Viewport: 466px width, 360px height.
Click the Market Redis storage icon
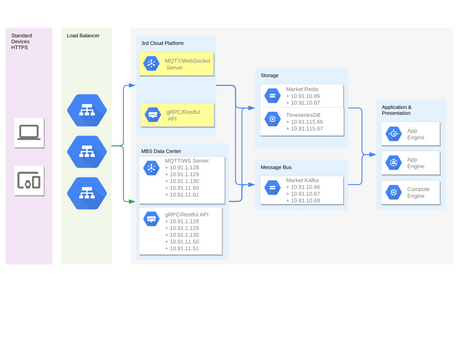click(x=273, y=96)
